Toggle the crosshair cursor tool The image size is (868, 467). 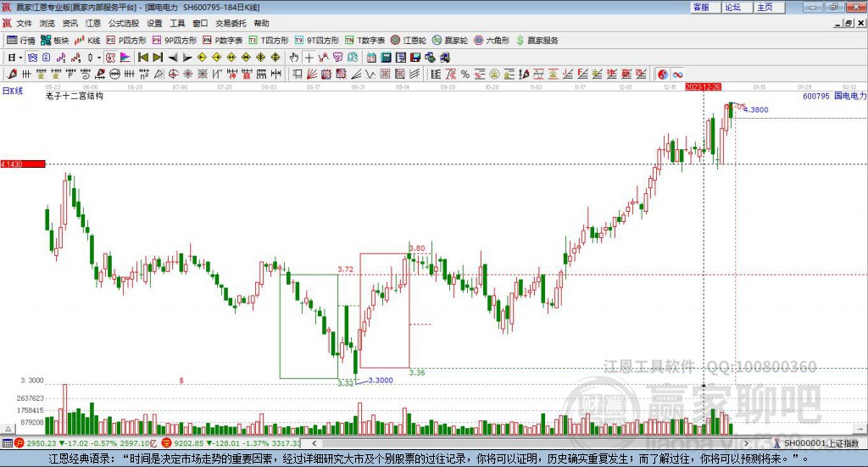click(309, 58)
